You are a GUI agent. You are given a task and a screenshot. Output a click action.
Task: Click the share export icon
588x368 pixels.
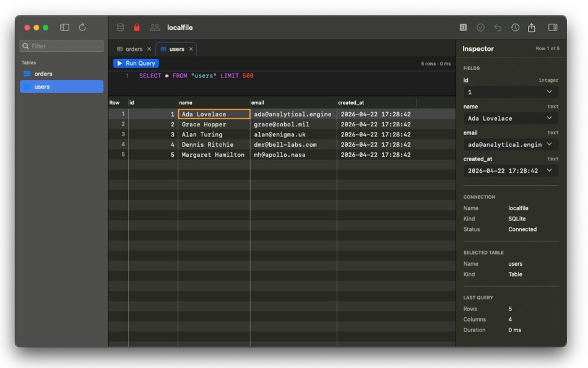[x=532, y=27]
